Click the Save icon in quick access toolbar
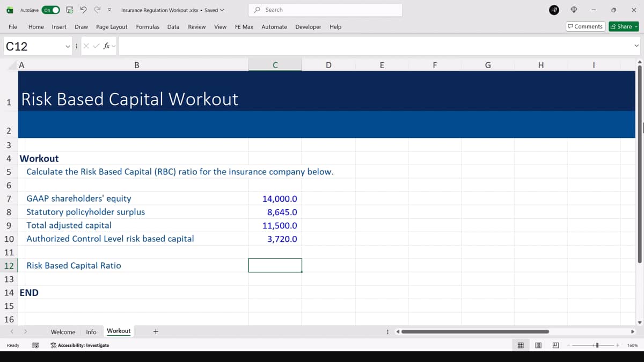 click(x=70, y=10)
